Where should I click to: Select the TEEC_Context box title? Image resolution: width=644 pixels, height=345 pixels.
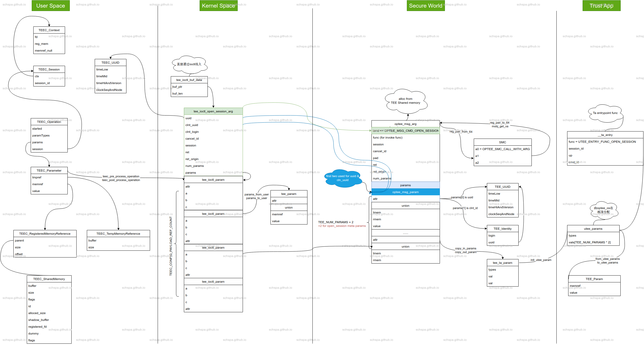pos(49,30)
